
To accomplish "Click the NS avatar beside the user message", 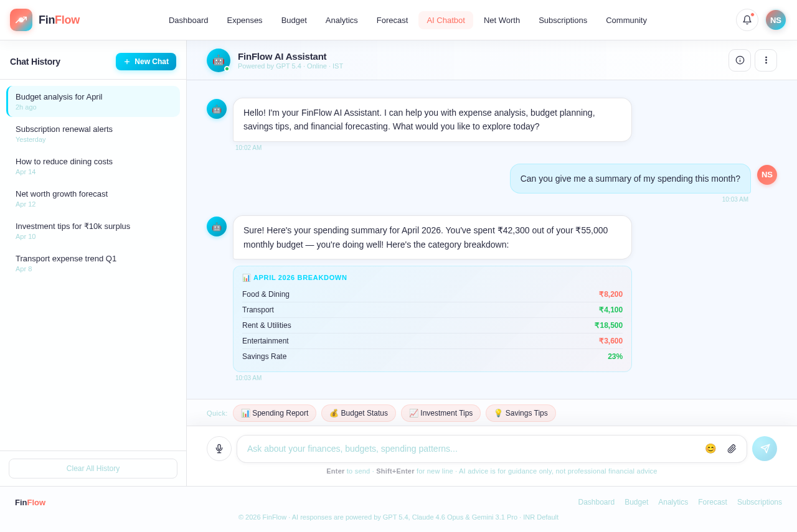I will (x=767, y=175).
